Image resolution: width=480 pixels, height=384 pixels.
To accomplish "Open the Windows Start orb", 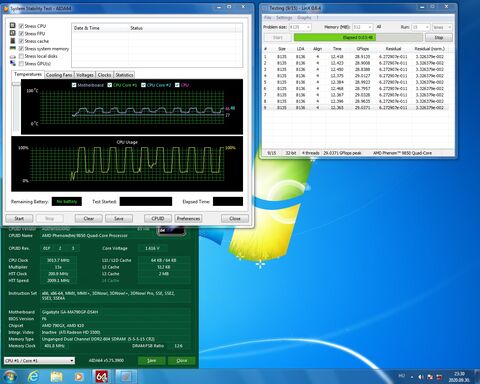I will click(x=10, y=377).
